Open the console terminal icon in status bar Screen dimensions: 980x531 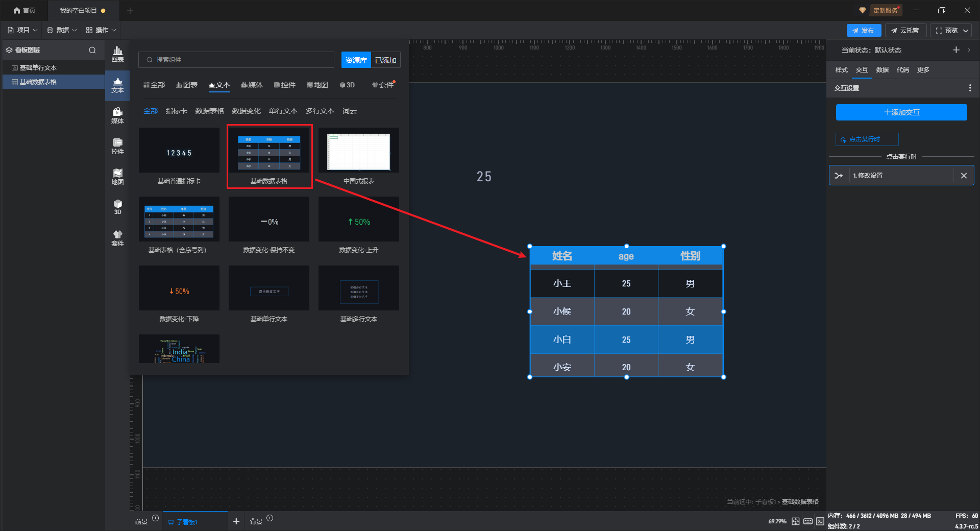tap(820, 521)
